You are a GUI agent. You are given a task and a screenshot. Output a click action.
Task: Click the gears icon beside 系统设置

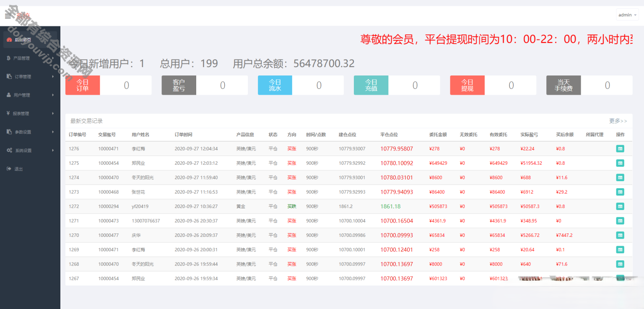pos(9,150)
